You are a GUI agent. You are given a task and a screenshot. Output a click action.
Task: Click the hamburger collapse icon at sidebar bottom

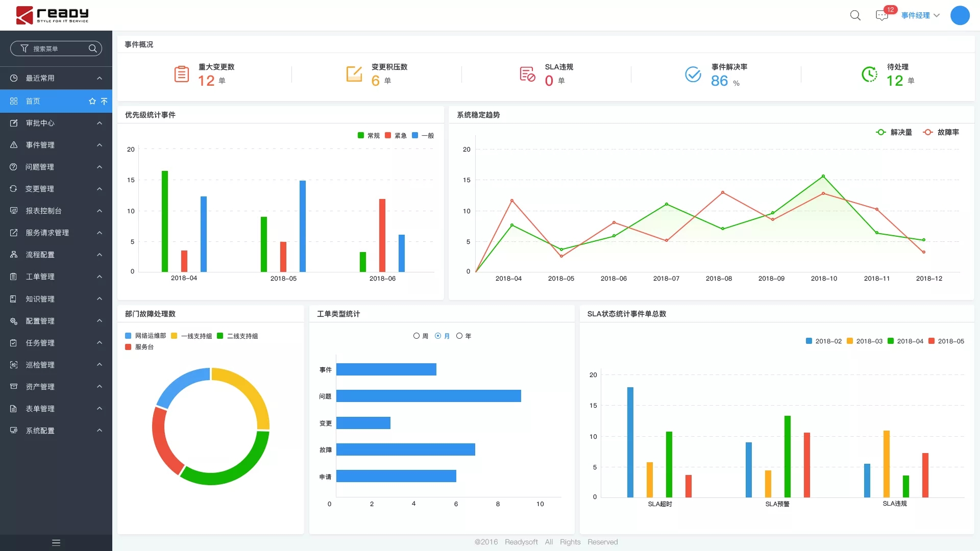point(56,543)
